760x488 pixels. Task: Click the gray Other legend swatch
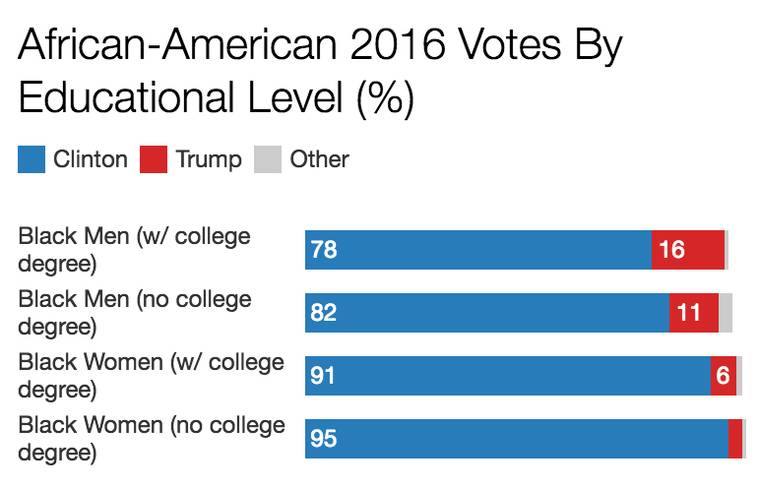click(x=268, y=159)
